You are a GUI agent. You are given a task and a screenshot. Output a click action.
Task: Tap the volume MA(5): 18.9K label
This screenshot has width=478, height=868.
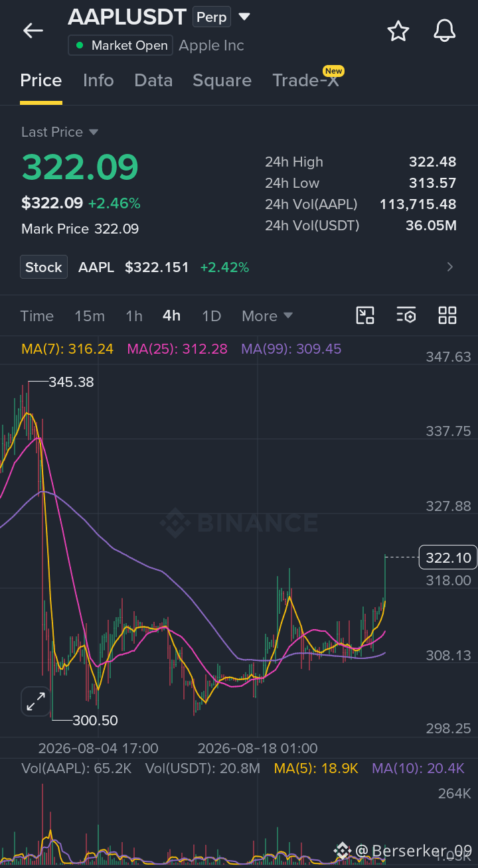pos(316,768)
